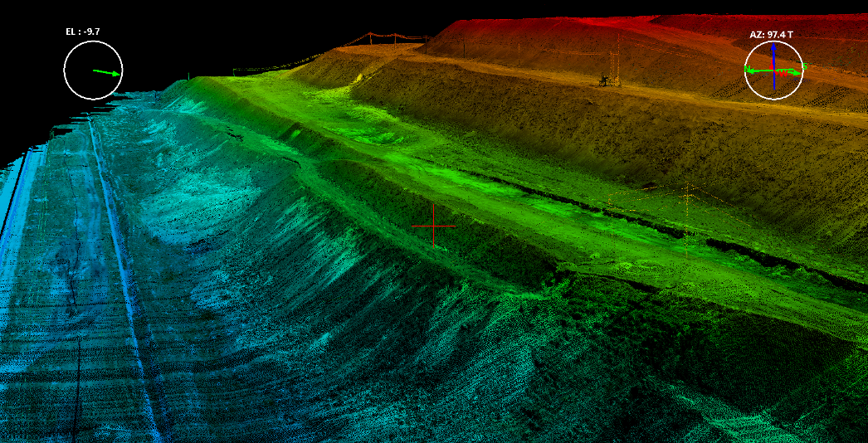Image resolution: width=868 pixels, height=443 pixels.
Task: Select the EL : -9.7 elevation readout
Action: point(83,32)
